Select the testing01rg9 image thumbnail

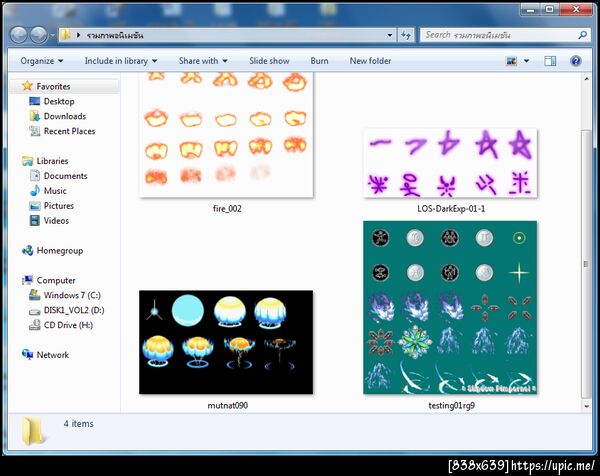click(450, 307)
